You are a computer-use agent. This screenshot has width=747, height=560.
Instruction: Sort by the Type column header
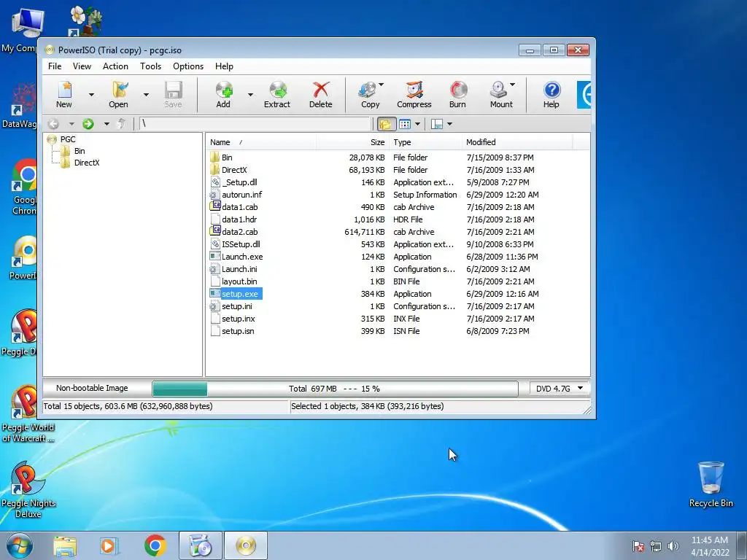[x=425, y=142]
